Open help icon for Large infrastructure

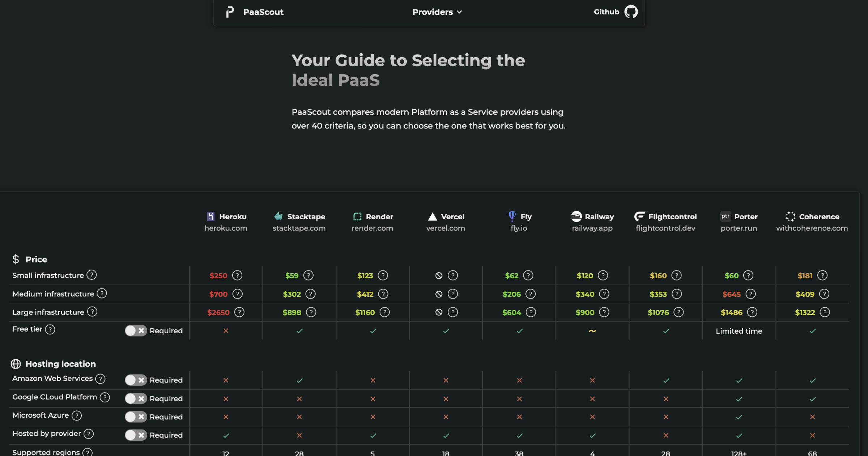point(92,312)
